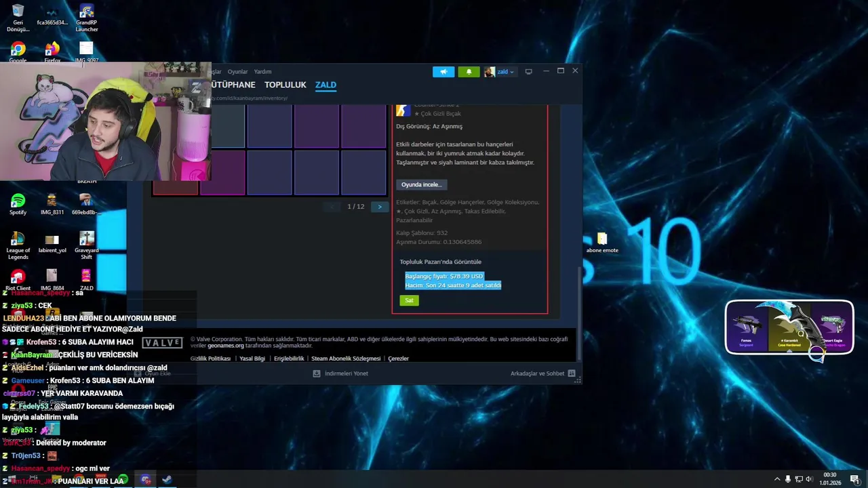Click the microphone tray icon
The height and width of the screenshot is (488, 868).
pyautogui.click(x=787, y=479)
